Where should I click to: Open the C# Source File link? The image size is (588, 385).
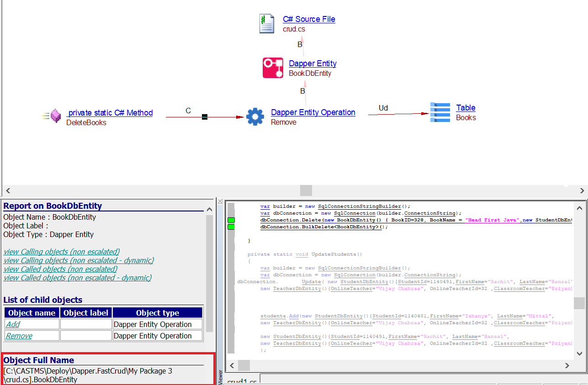pos(309,19)
